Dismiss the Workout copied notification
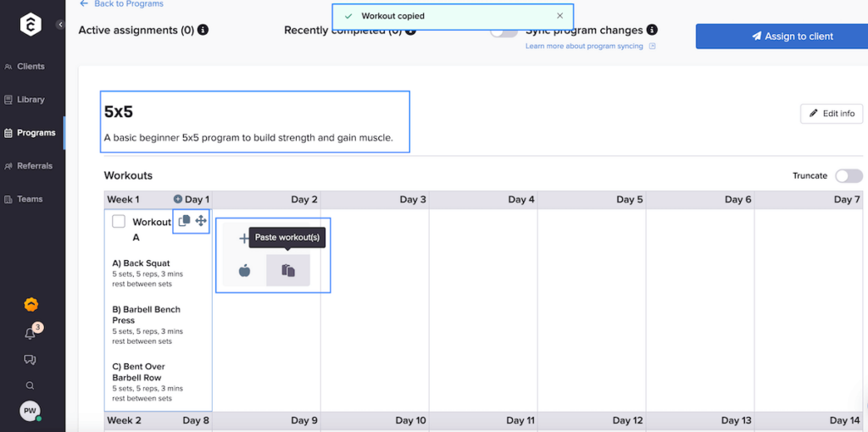The width and height of the screenshot is (868, 432). [559, 16]
